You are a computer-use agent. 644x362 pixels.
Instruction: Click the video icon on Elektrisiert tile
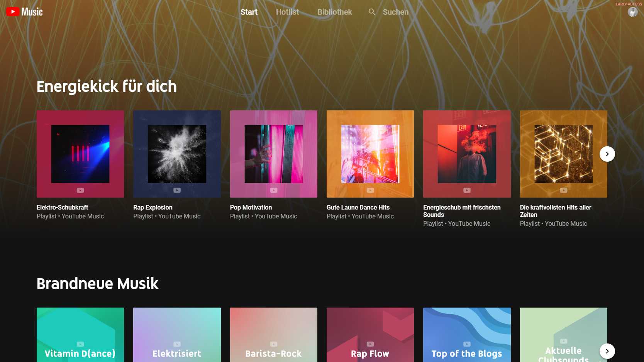[x=177, y=344]
